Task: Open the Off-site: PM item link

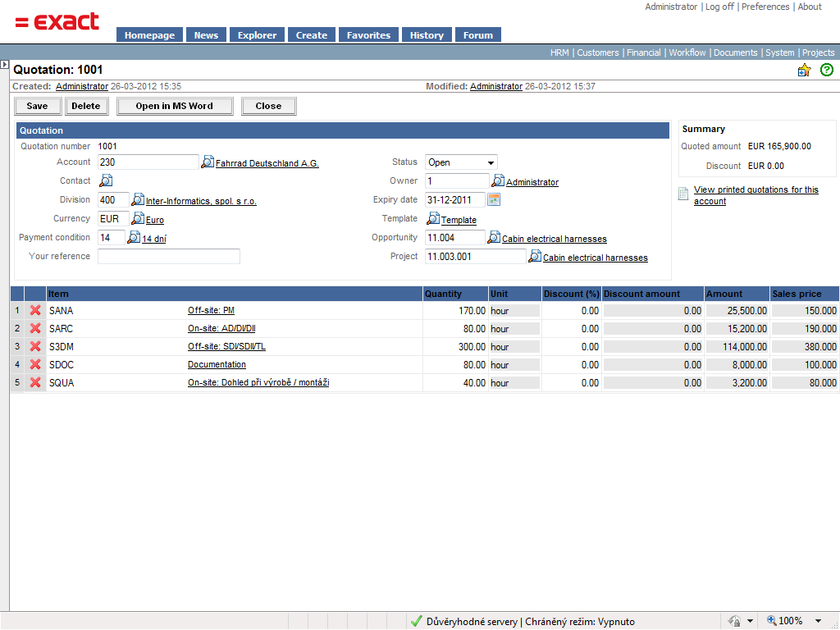Action: tap(211, 310)
